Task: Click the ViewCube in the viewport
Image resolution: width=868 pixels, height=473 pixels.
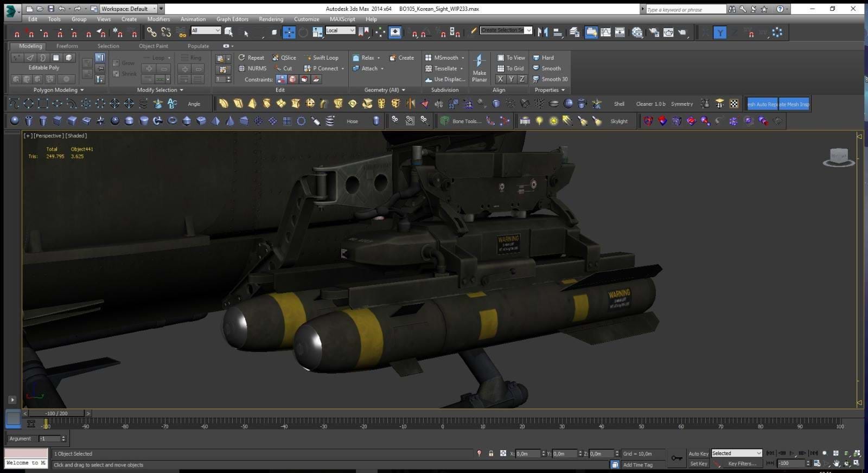Action: pos(839,157)
